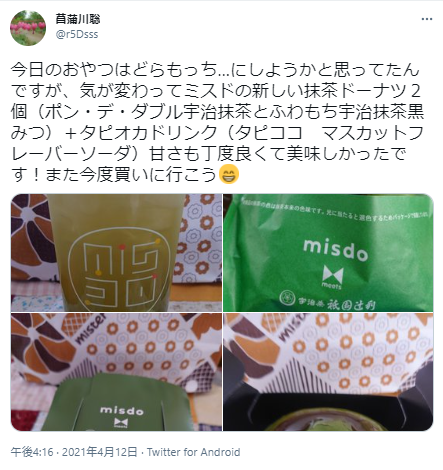View the bottom-left misdo box photo
Screen dimensions: 443x470
[x=116, y=372]
